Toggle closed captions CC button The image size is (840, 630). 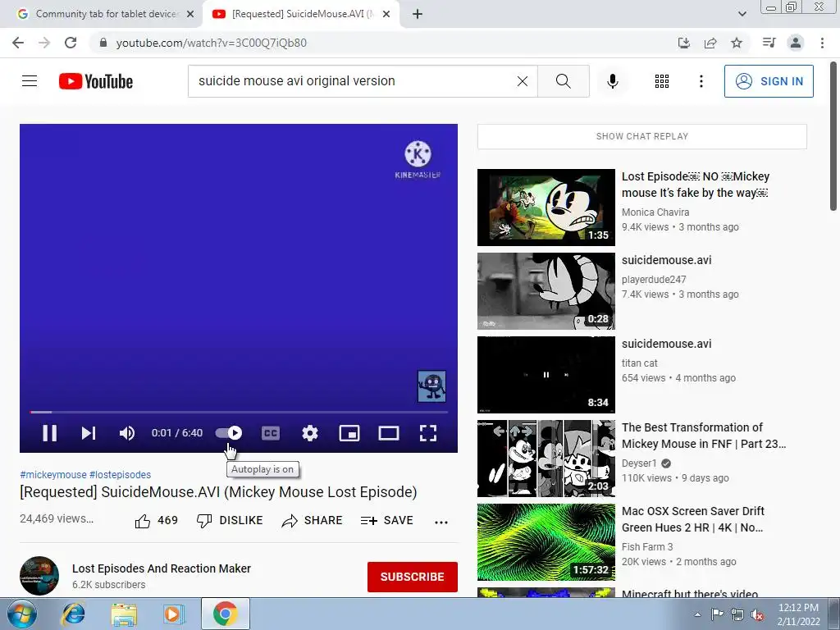coord(271,433)
